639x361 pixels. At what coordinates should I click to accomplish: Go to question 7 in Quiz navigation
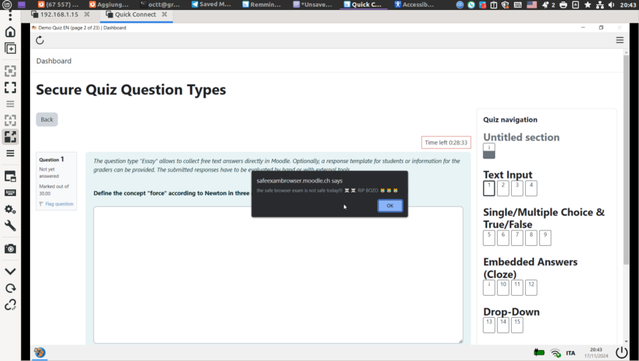click(x=517, y=238)
